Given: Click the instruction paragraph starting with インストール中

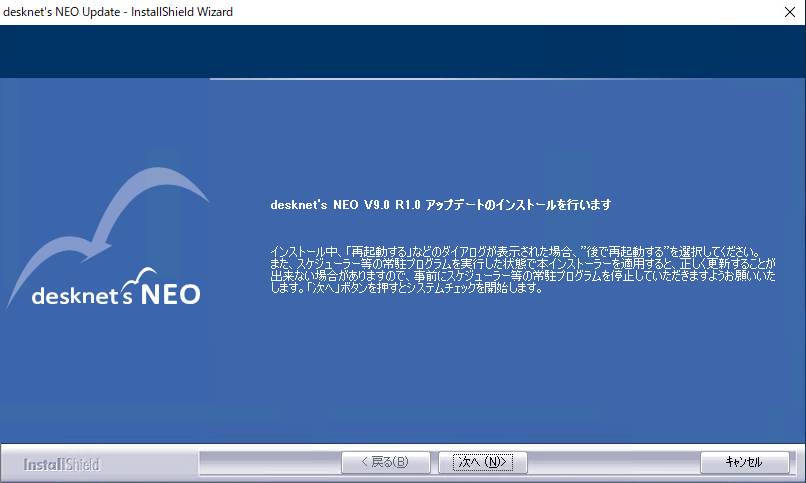Looking at the screenshot, I should point(523,269).
